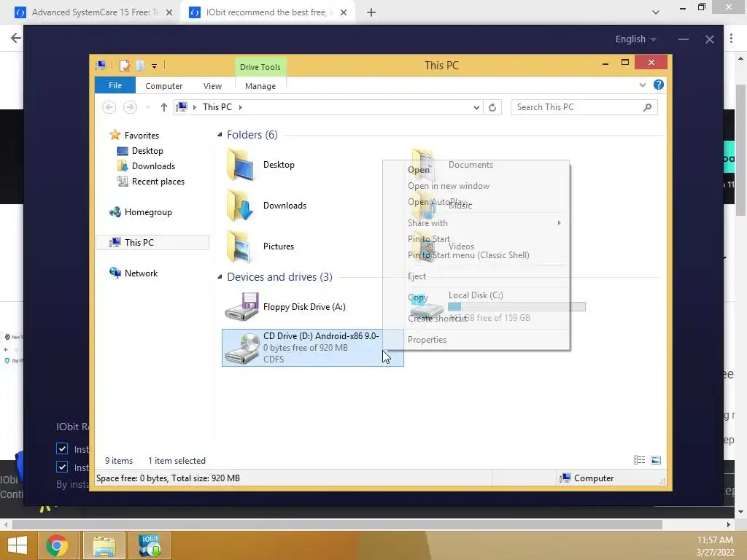Click the File Explorer taskbar icon

click(104, 545)
